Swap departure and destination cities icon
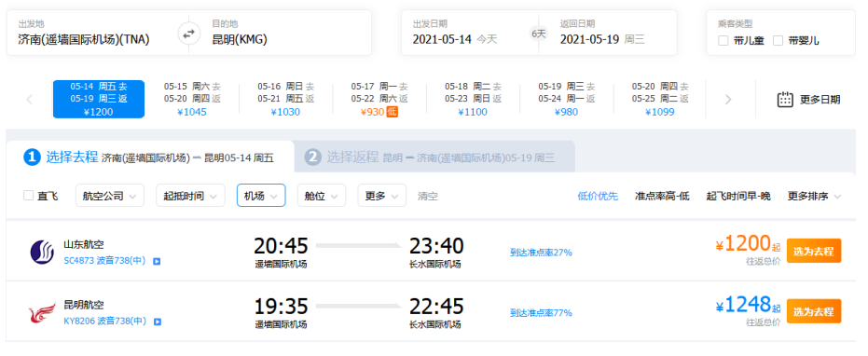Screen dimensions: 868x356 click(188, 34)
